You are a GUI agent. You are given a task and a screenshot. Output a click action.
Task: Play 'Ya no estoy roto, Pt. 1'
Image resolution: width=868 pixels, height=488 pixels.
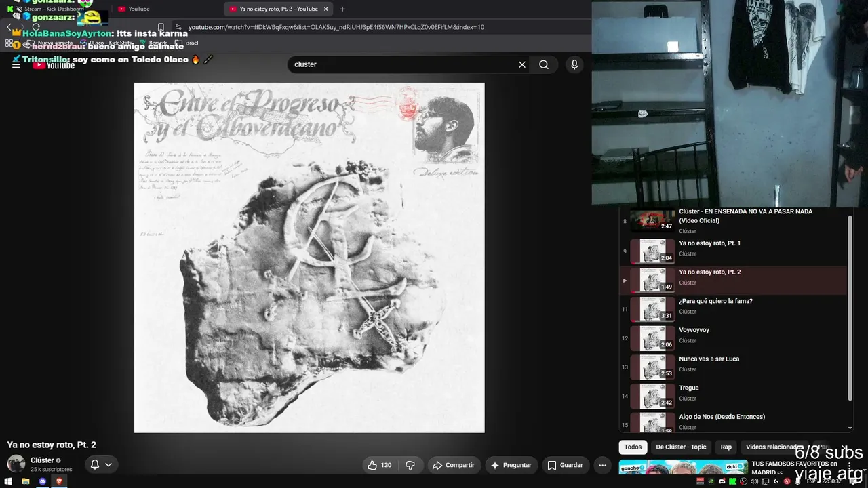coord(709,243)
